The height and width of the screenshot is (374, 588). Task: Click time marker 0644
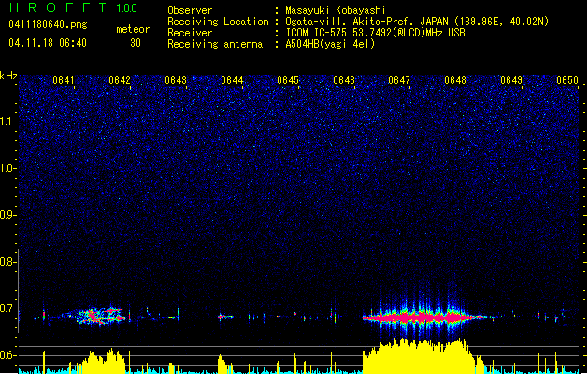[232, 80]
